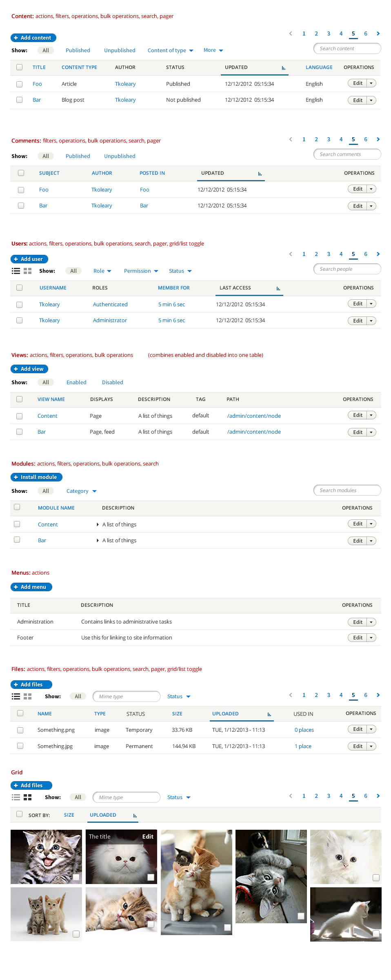Click plus icon on Add content button
The height and width of the screenshot is (980, 391).
[x=16, y=38]
